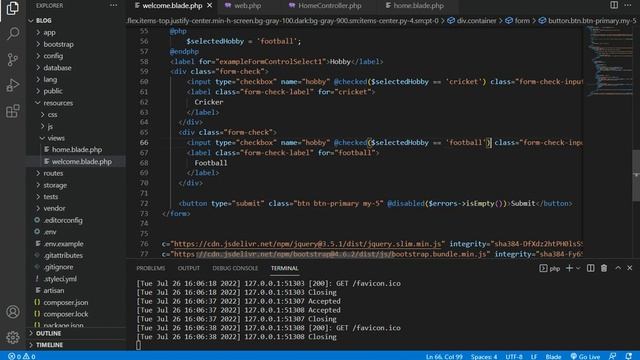Change the Blade language mode
This screenshot has height=360, width=640.
point(553,356)
